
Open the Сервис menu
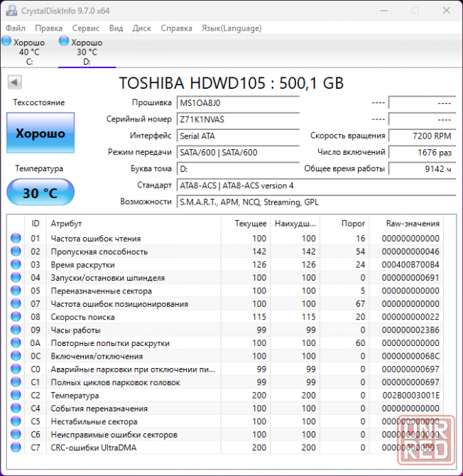pos(85,28)
